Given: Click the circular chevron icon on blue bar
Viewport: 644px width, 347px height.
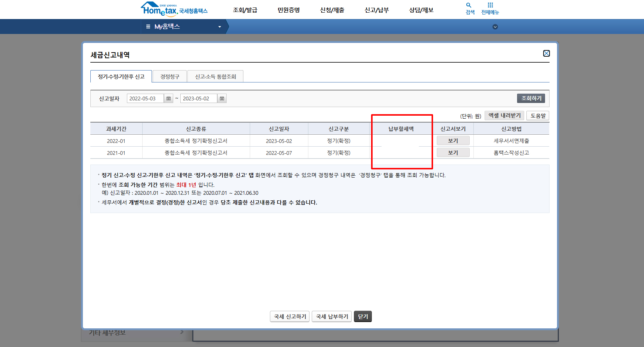Looking at the screenshot, I should 495,26.
